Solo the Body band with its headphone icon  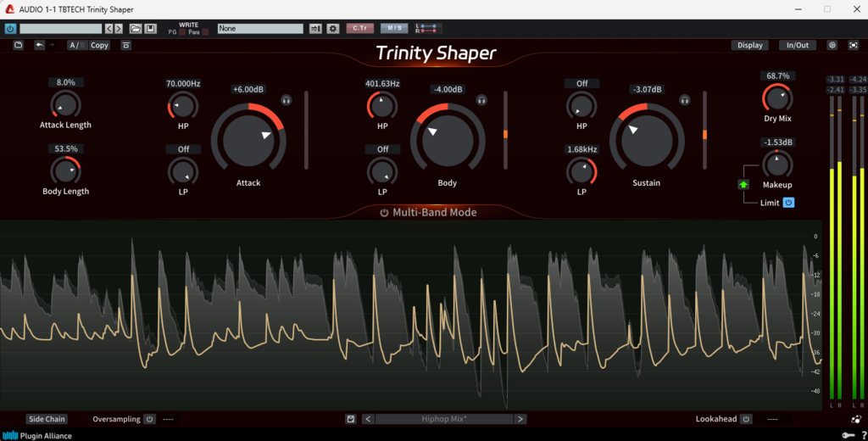(x=481, y=100)
